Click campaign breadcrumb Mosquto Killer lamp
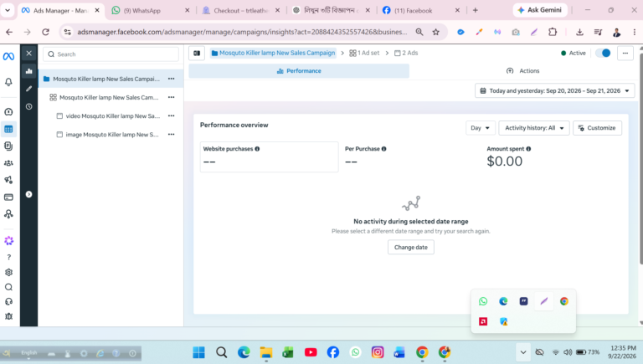 tap(273, 53)
